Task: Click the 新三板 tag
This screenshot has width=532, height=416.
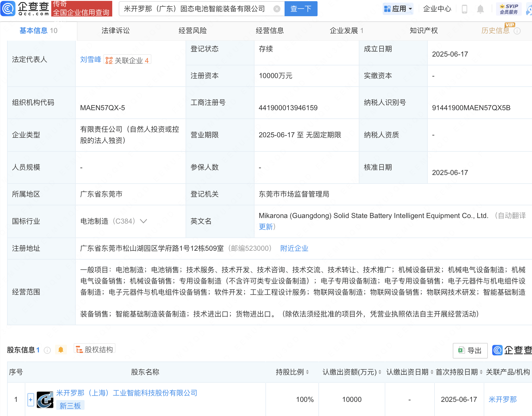Action: point(70,406)
